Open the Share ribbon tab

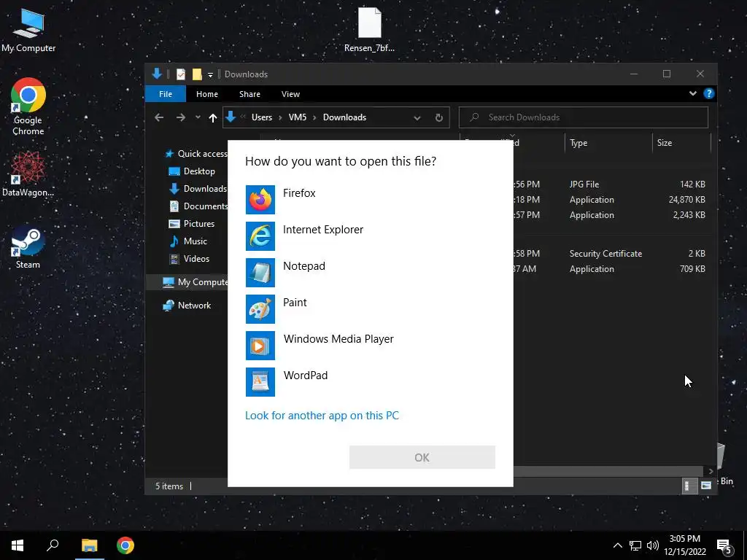(249, 94)
